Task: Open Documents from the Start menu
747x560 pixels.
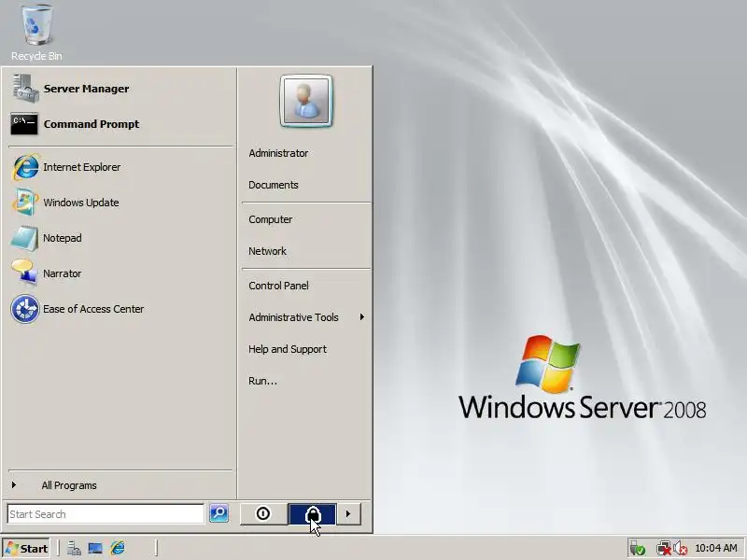Action: point(306,185)
